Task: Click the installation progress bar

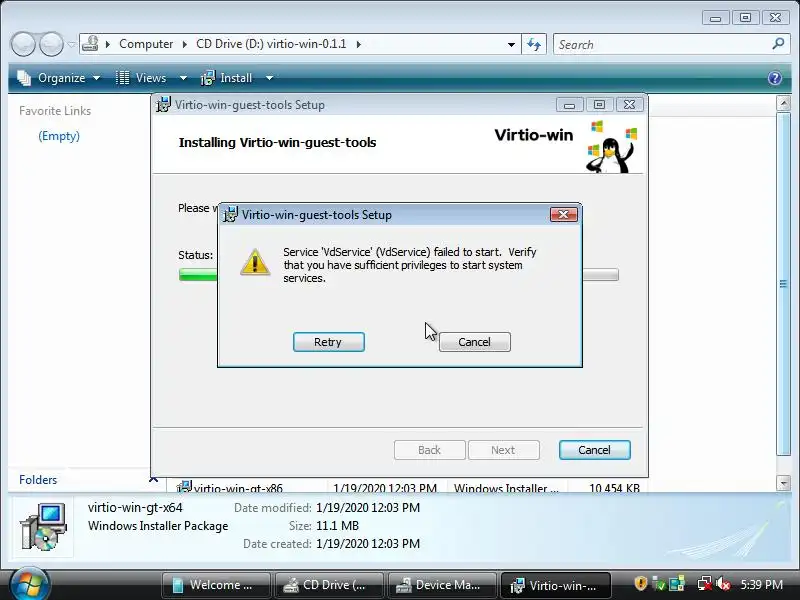Action: tap(398, 274)
